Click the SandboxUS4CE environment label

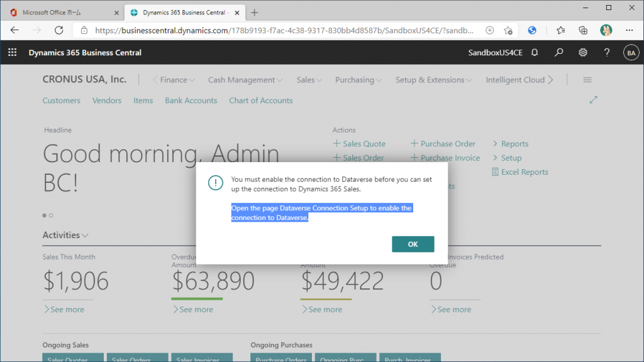pyautogui.click(x=496, y=53)
